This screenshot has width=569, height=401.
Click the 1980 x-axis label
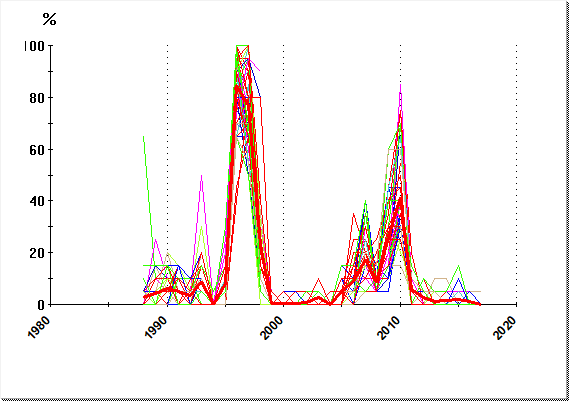pos(39,327)
